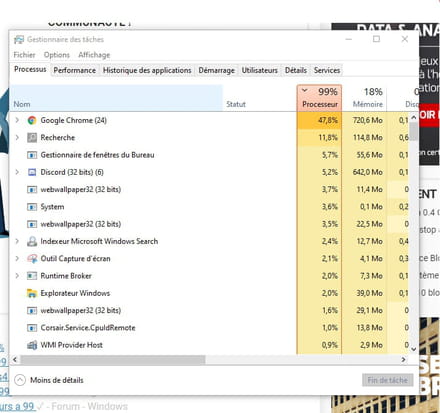Expand the Discord (32 bits) process group

(17, 172)
